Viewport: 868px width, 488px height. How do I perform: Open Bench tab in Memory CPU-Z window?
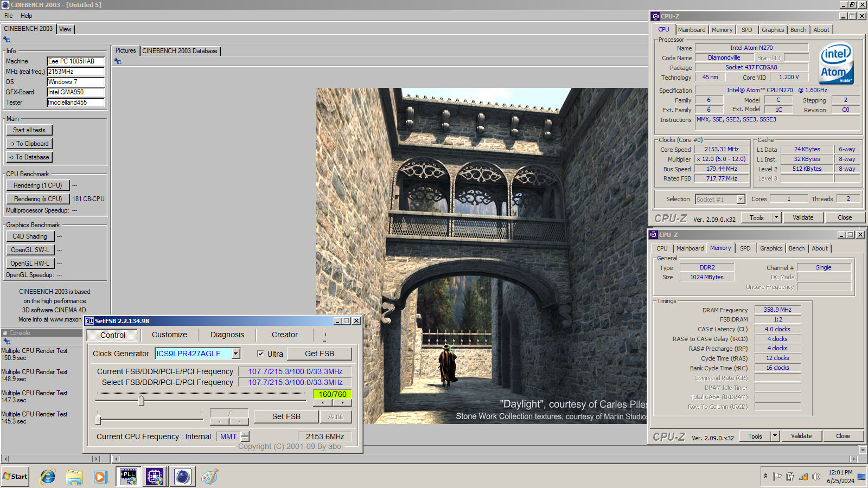coord(797,248)
